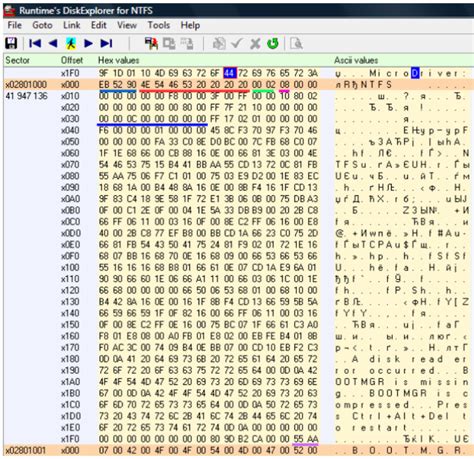Go to the previous sector arrow
This screenshot has height=459, width=474.
click(53, 43)
